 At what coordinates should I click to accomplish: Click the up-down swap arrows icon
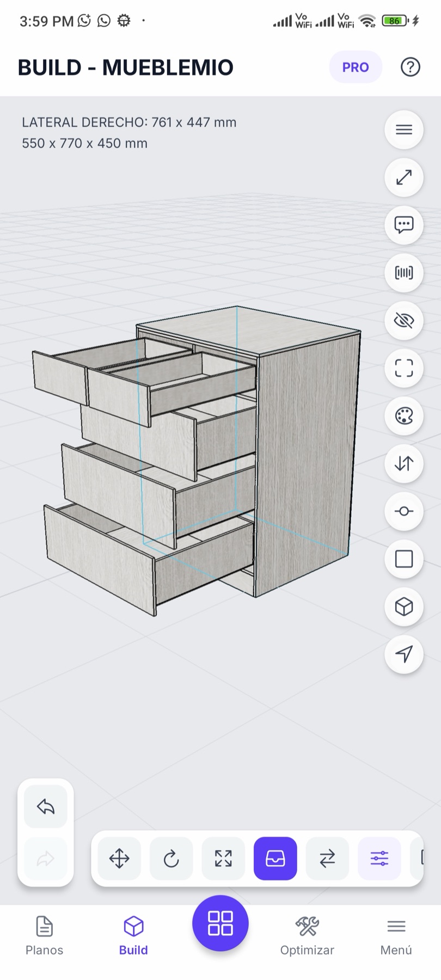click(404, 464)
